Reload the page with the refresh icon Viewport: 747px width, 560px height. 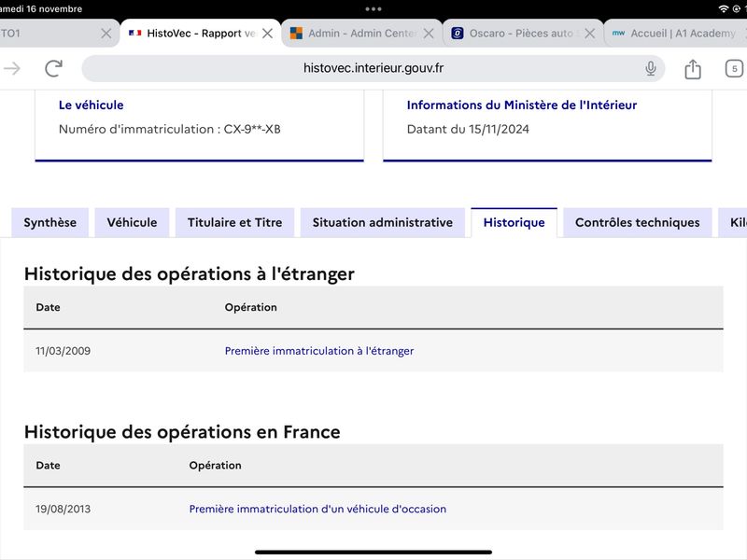click(x=54, y=68)
